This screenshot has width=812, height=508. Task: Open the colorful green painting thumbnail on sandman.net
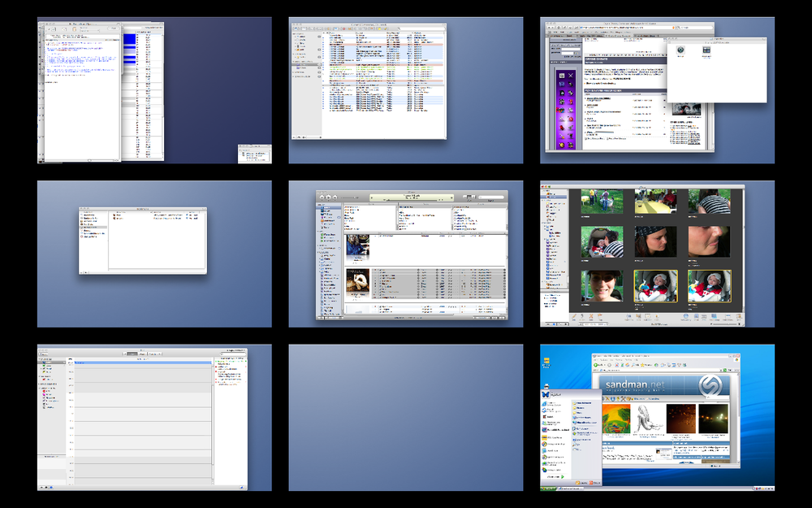click(615, 419)
